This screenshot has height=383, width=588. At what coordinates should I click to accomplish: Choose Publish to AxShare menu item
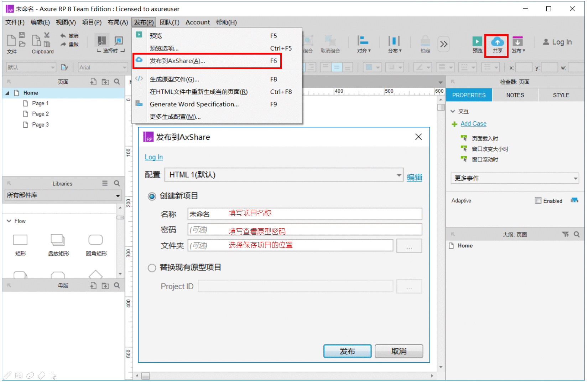pyautogui.click(x=207, y=61)
